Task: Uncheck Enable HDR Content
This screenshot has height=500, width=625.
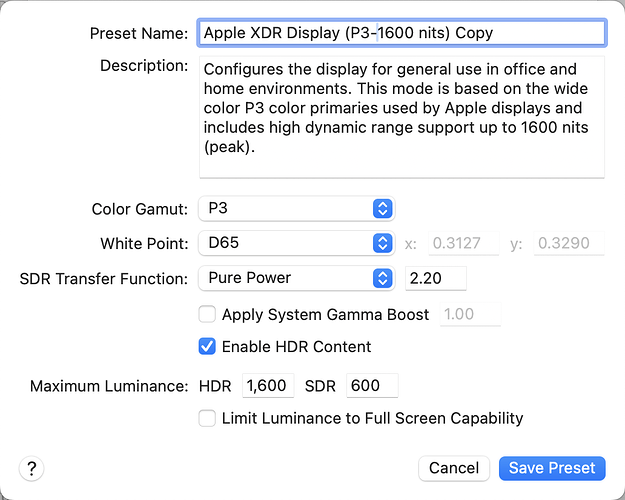Action: [x=207, y=346]
